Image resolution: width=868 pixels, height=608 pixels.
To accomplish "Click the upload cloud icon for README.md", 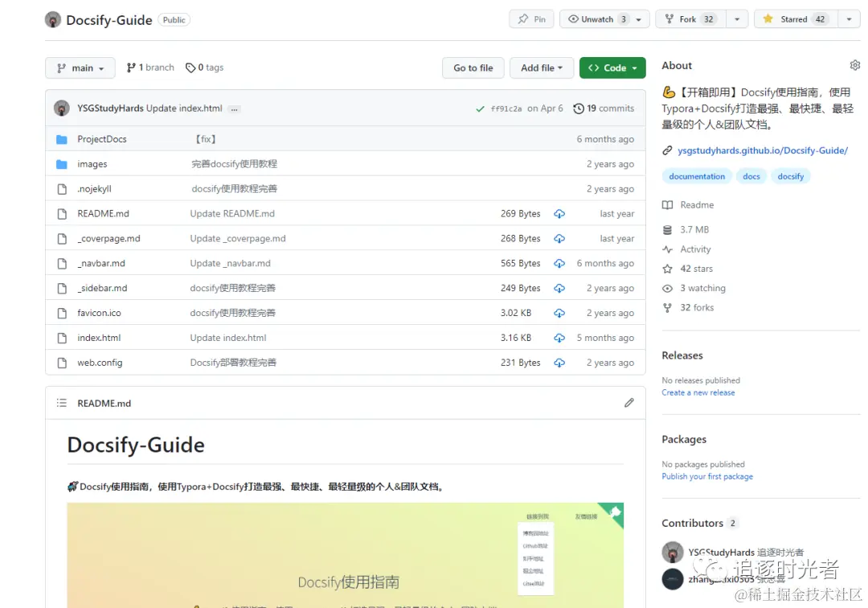I will pos(559,214).
